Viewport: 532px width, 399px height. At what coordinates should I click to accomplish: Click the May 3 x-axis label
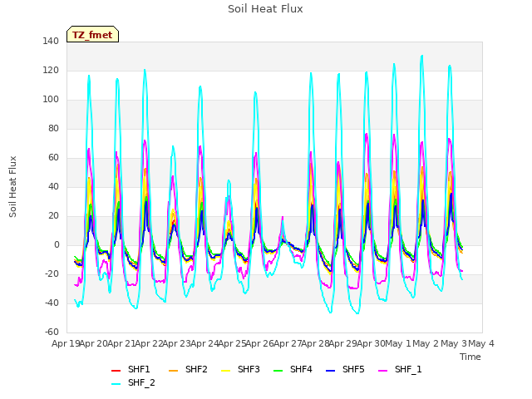(454, 343)
